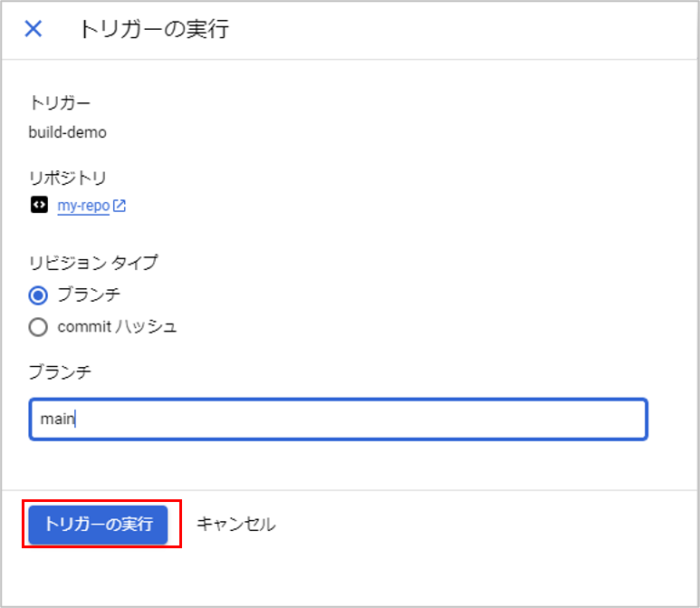This screenshot has width=700, height=608.
Task: Click the build-demo trigger name
Action: pyautogui.click(x=68, y=132)
